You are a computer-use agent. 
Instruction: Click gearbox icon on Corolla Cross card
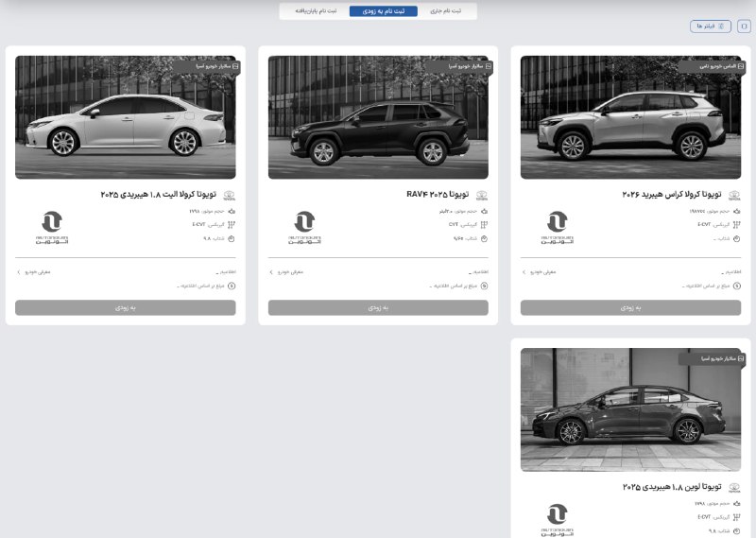(737, 224)
